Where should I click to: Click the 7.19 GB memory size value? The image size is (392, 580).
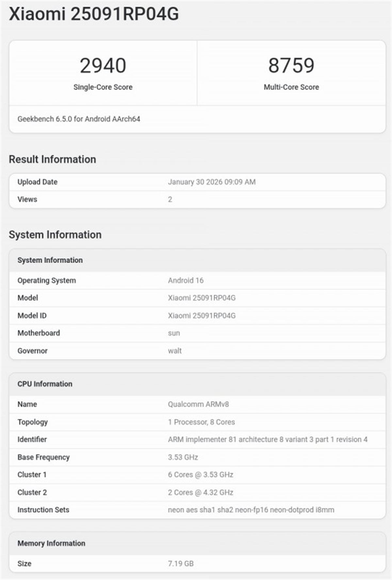point(181,564)
